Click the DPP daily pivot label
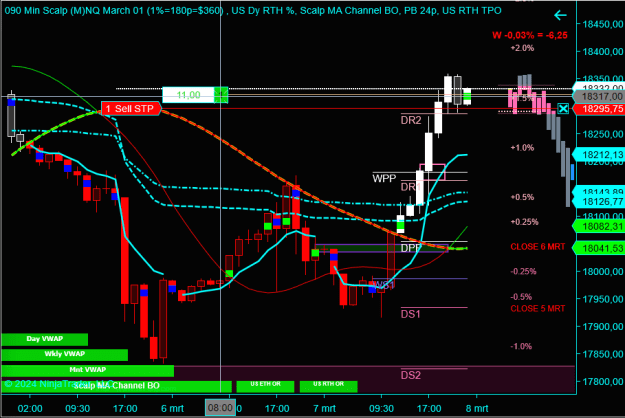625x418 pixels. pyautogui.click(x=411, y=248)
